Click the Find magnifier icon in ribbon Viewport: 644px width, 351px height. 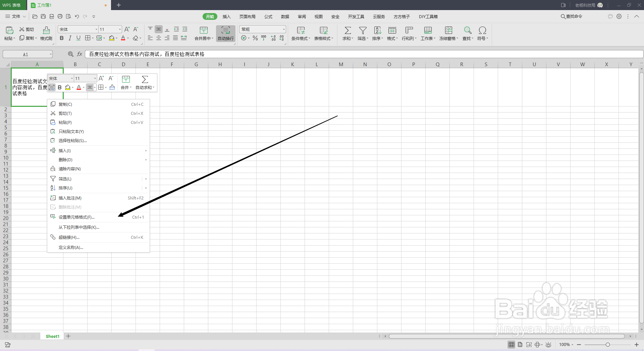(x=468, y=30)
